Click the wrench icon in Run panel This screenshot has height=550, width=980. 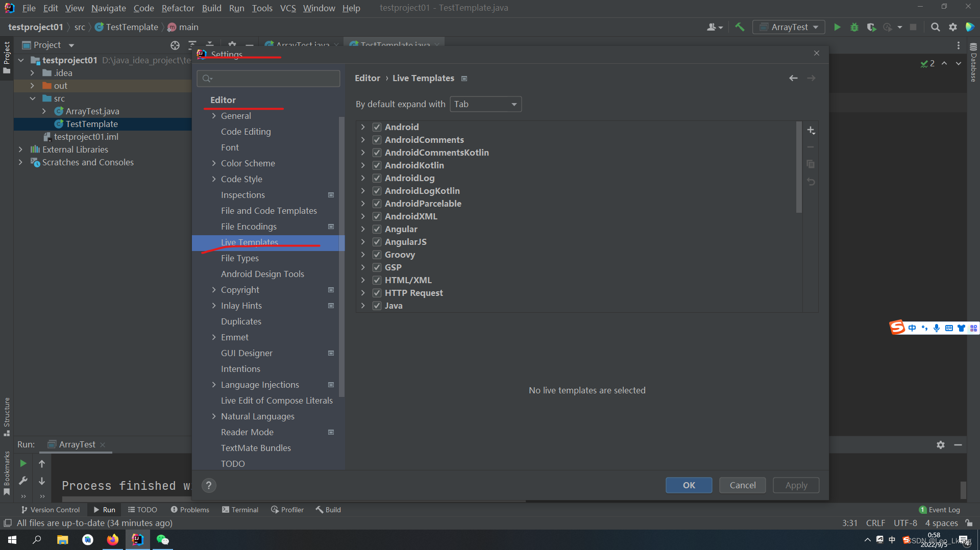pos(23,481)
